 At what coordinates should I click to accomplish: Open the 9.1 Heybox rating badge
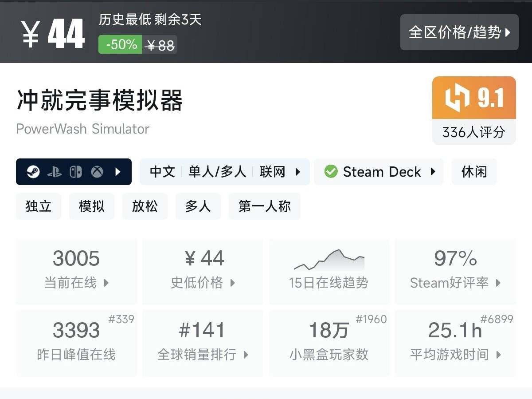click(x=474, y=98)
